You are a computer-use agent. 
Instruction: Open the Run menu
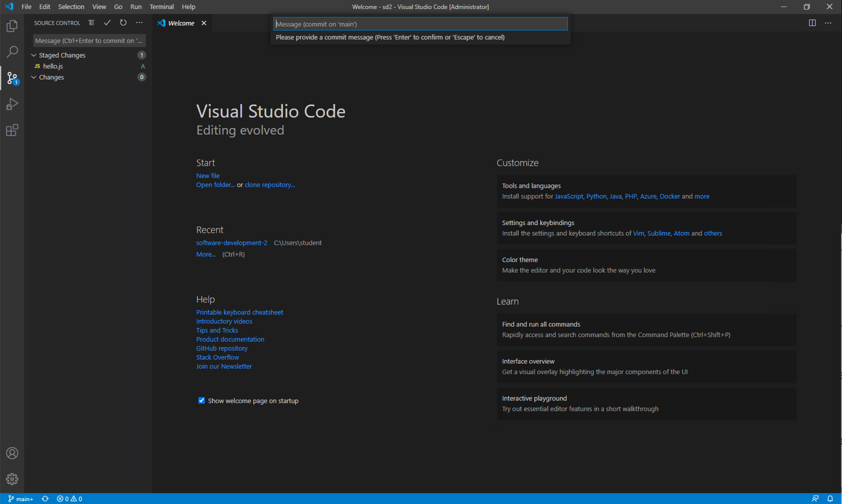click(136, 7)
